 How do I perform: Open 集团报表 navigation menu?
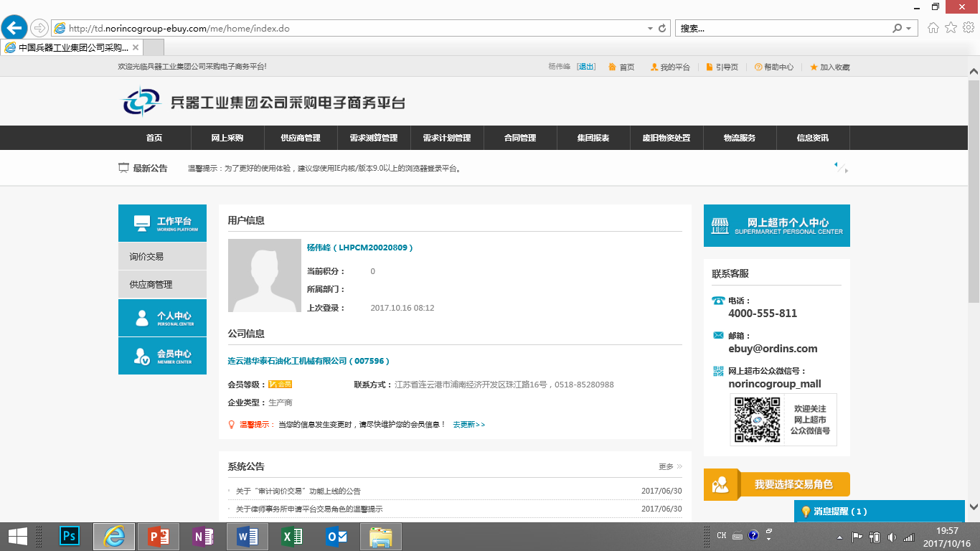[x=593, y=138]
